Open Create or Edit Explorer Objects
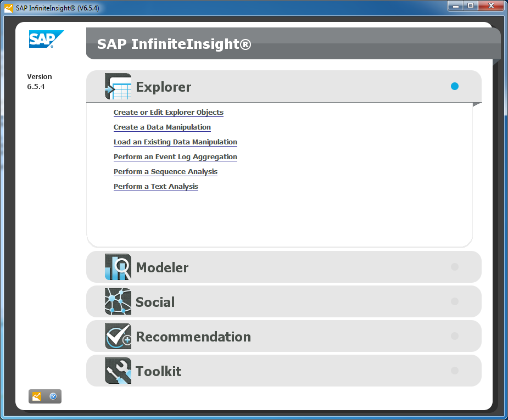Screen dimensions: 508x420 pyautogui.click(x=168, y=113)
